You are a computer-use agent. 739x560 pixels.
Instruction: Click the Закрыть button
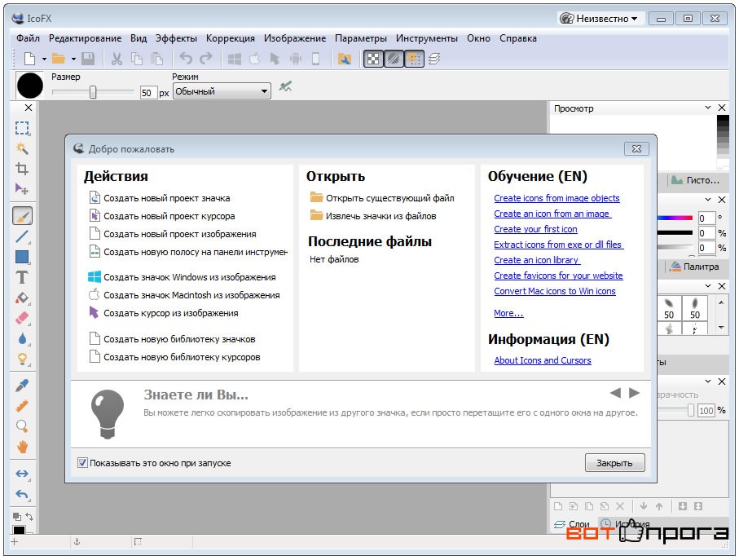click(x=614, y=463)
